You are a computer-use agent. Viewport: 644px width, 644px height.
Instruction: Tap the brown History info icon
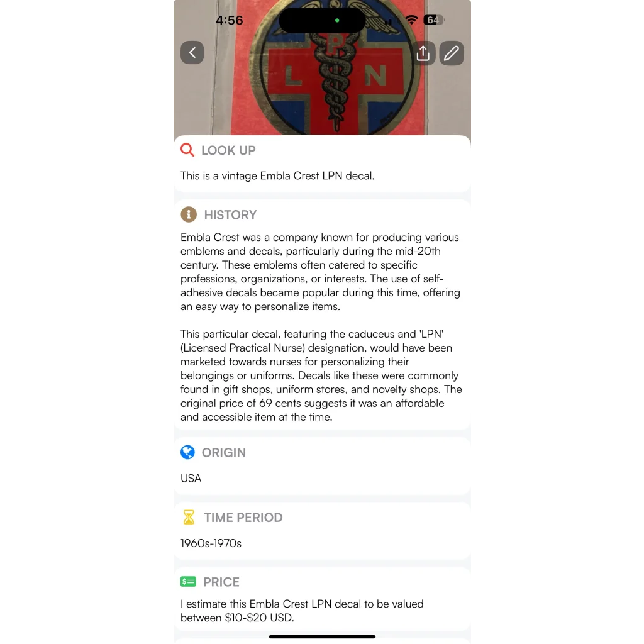pyautogui.click(x=189, y=214)
